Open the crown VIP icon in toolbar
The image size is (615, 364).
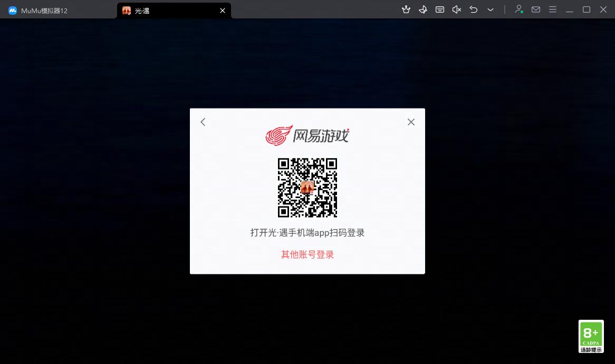point(406,9)
